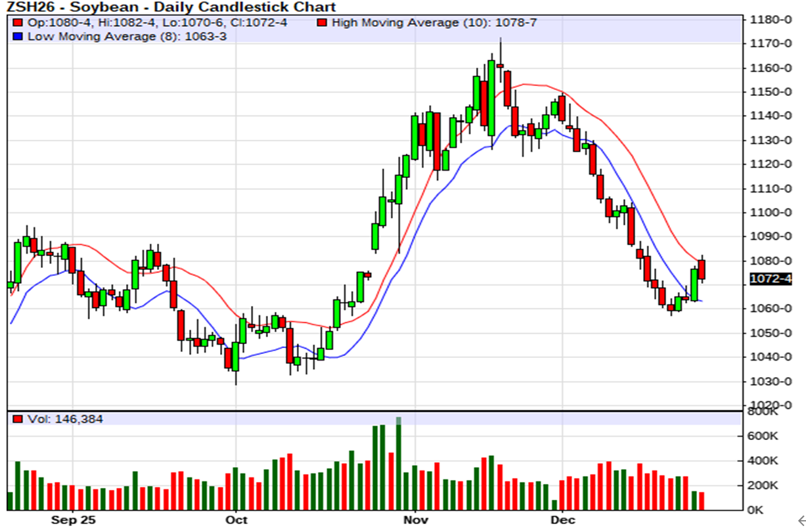
Task: Select the Dec date label
Action: pos(563,520)
